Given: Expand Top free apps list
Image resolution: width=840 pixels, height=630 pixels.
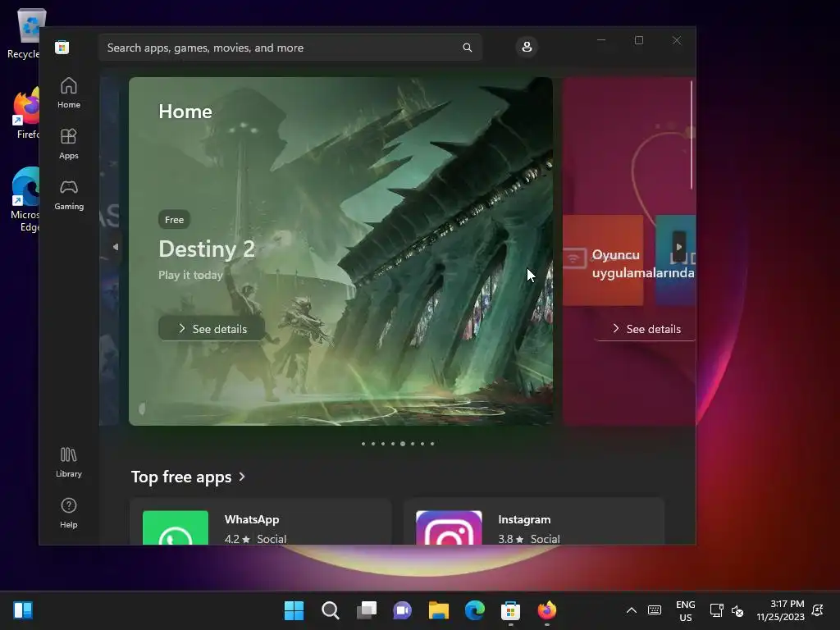Looking at the screenshot, I should point(188,477).
